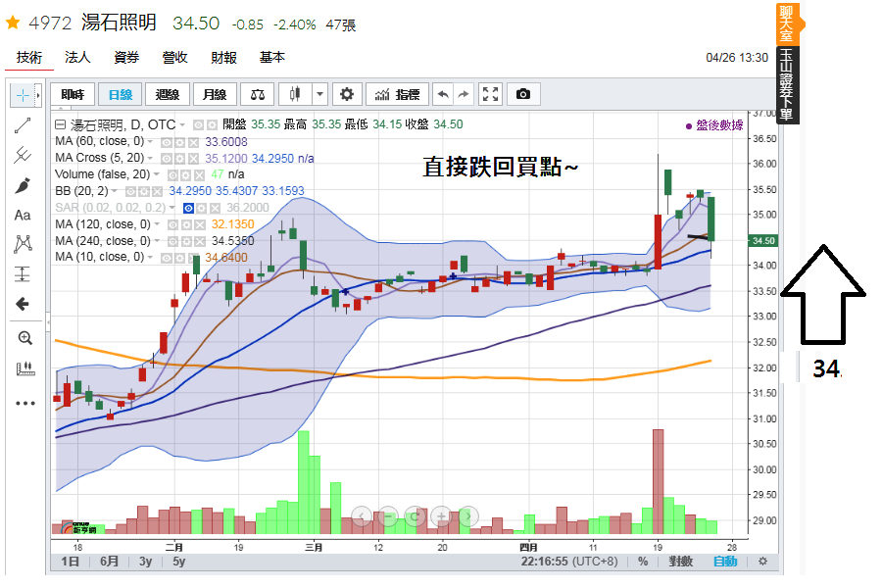This screenshot has height=588, width=882.
Task: Open the 指標 indicators menu
Action: click(x=397, y=94)
